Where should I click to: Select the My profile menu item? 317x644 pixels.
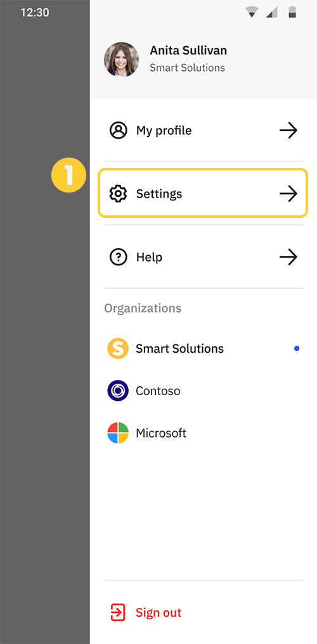[x=203, y=130]
